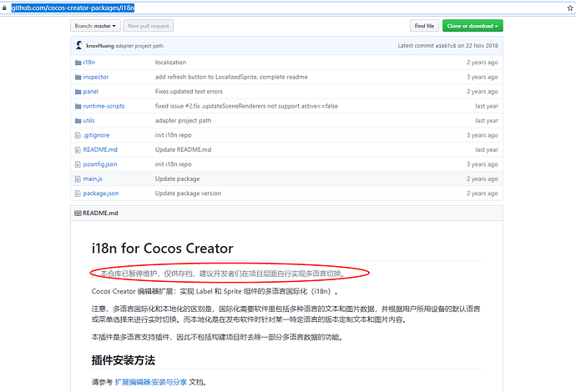Screen dimensions: 576x392
Task: Click file icon beside jsconfig.json
Action: tap(78, 164)
